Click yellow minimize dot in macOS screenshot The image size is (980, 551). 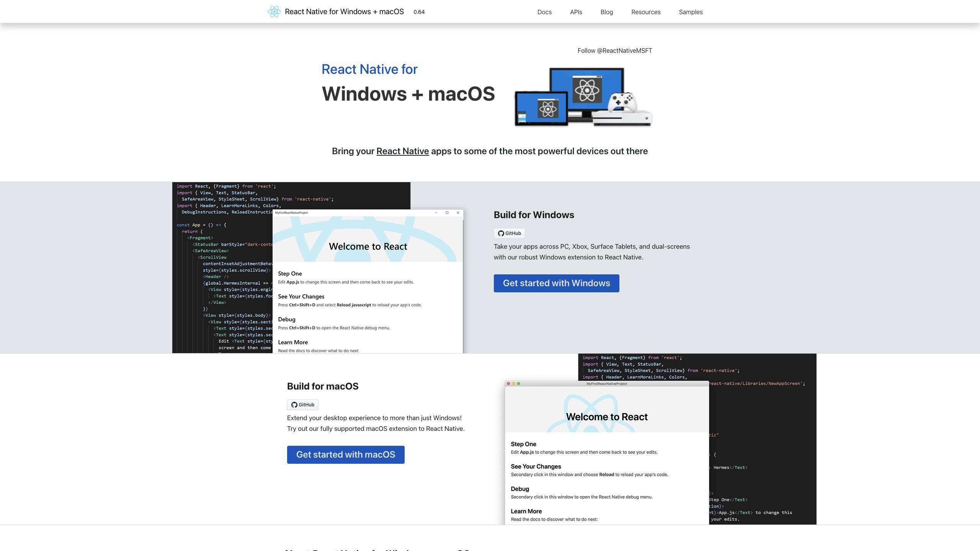513,384
